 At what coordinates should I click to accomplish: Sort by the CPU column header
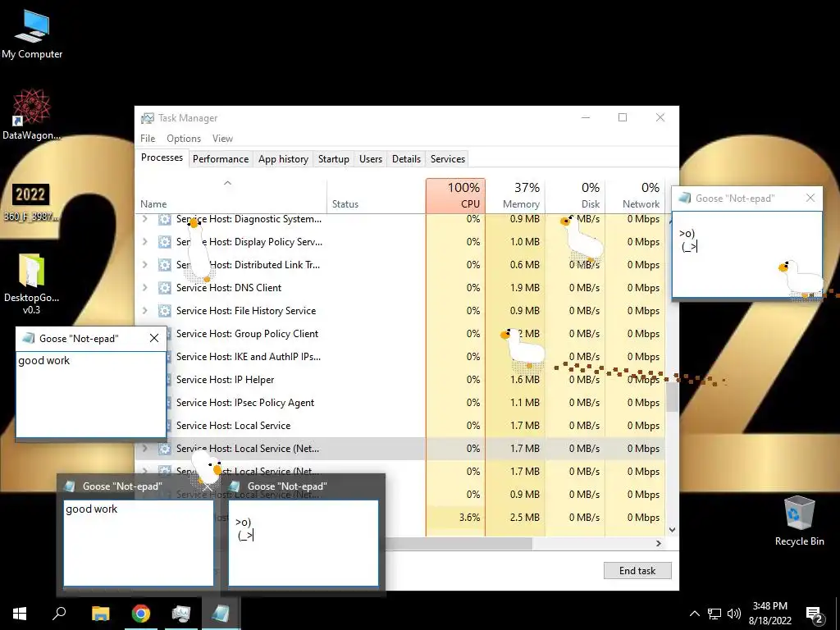[x=456, y=195]
